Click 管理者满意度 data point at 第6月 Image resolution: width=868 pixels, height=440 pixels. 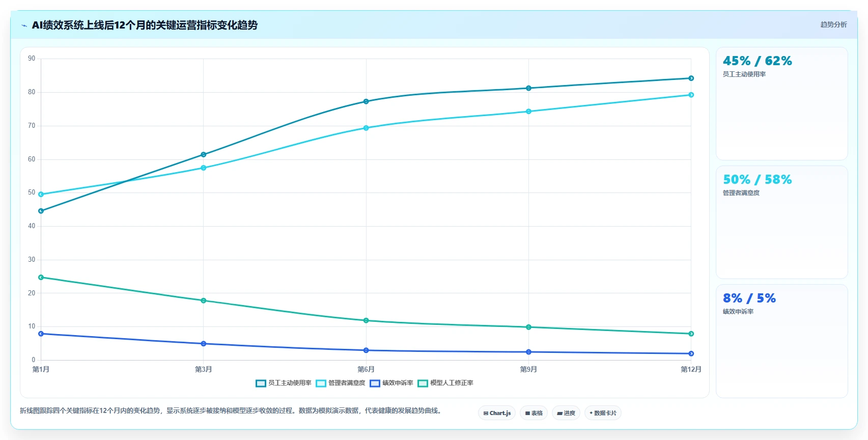pos(366,128)
